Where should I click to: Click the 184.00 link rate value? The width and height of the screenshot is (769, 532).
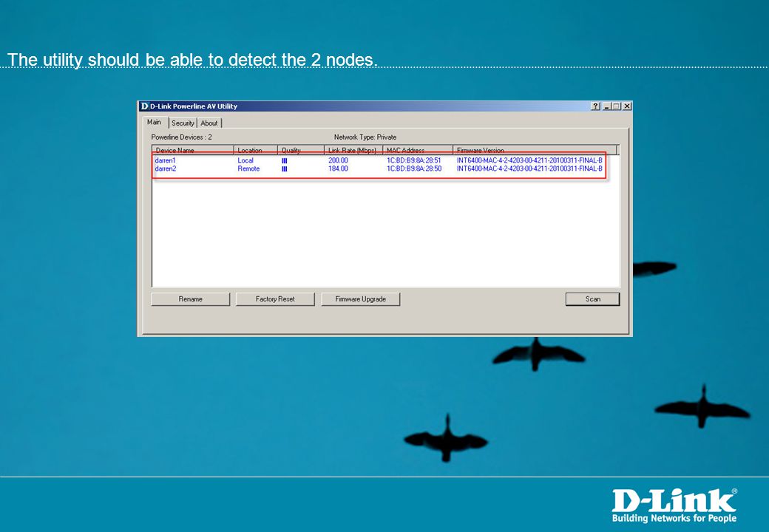(338, 168)
